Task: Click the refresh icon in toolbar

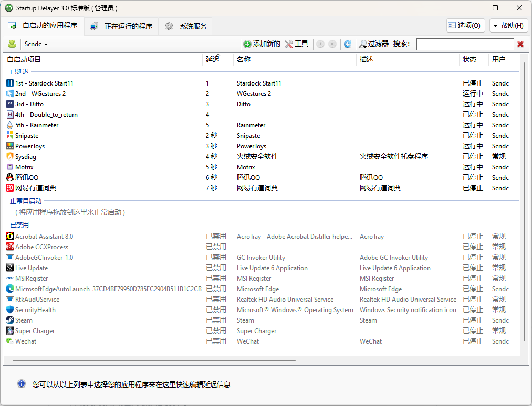Action: (348, 44)
